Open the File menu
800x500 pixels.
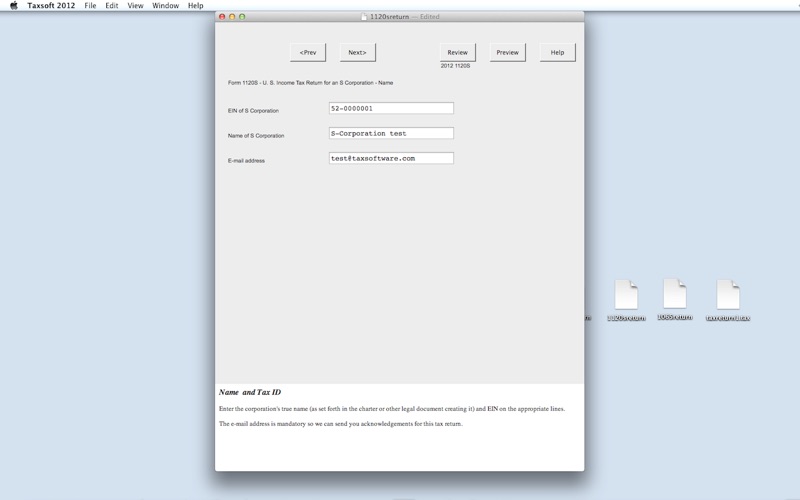click(x=90, y=6)
